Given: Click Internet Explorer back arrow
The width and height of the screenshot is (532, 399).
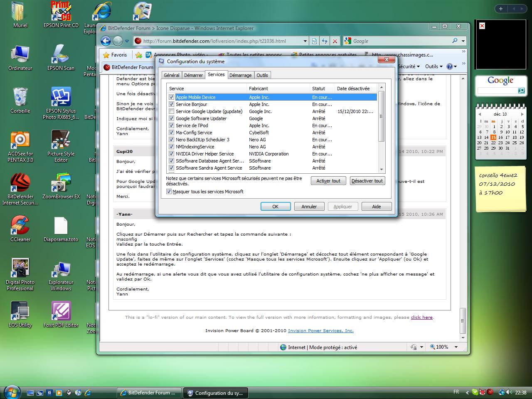Looking at the screenshot, I should pyautogui.click(x=106, y=41).
